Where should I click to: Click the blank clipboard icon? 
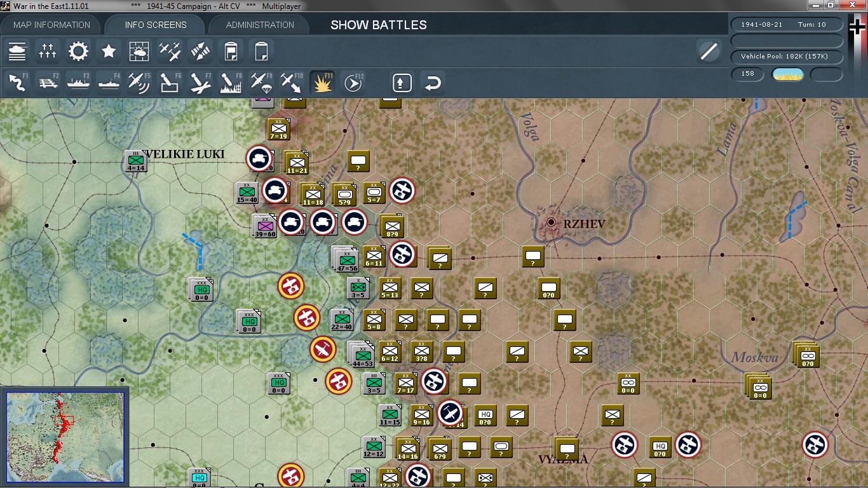point(261,51)
